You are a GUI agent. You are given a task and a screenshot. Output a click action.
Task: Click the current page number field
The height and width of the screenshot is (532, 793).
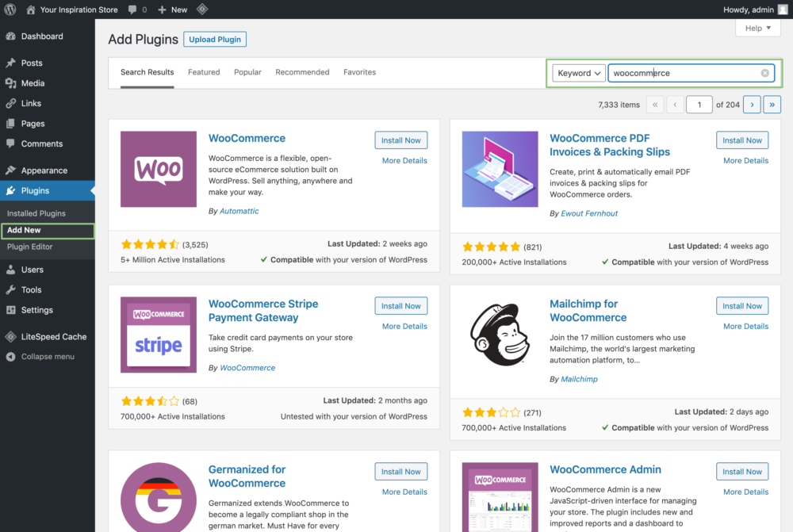coord(699,105)
